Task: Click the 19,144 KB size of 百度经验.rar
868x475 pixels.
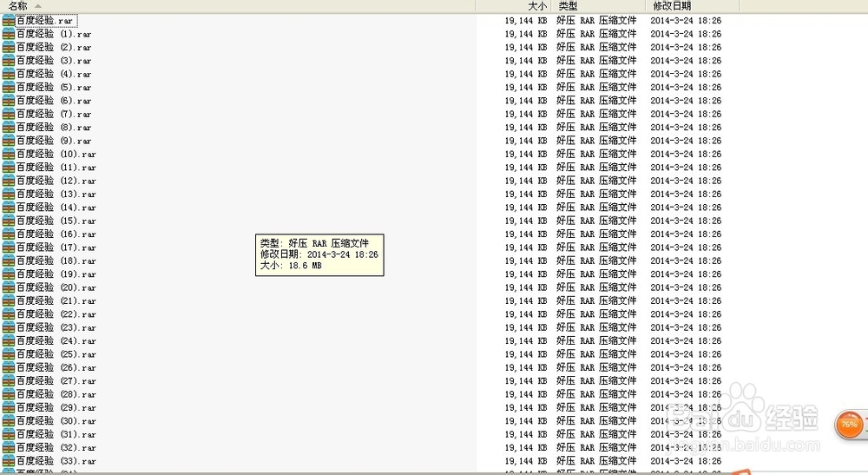Action: 526,21
